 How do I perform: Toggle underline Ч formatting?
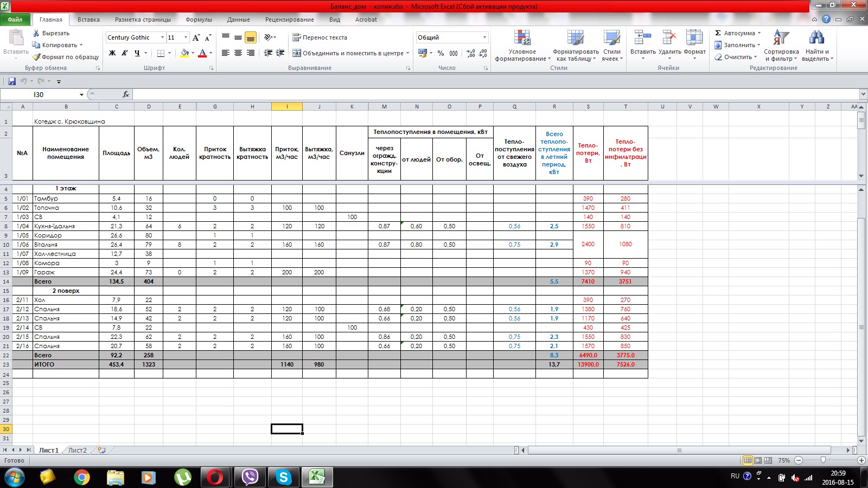coord(137,53)
